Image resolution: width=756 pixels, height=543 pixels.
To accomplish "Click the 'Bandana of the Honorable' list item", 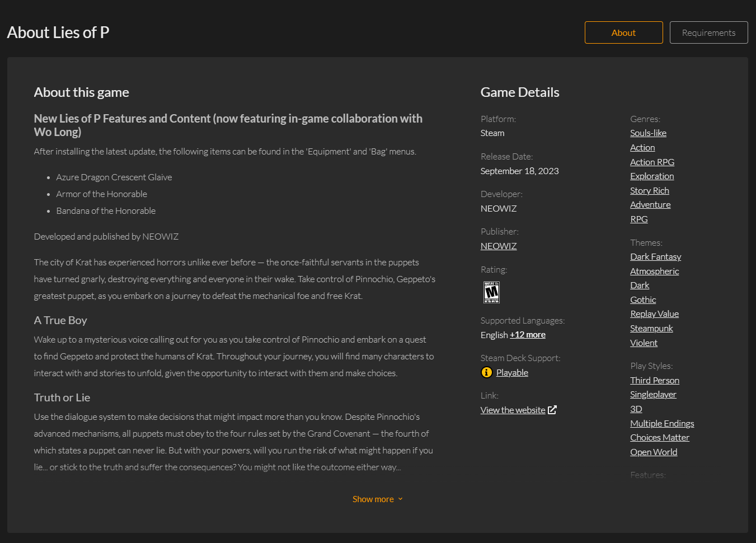I will (106, 211).
